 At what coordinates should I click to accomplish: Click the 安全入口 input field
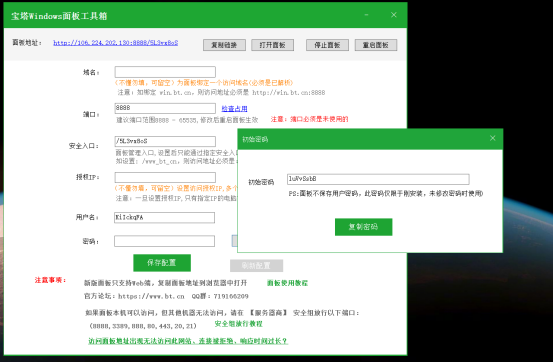coord(165,141)
